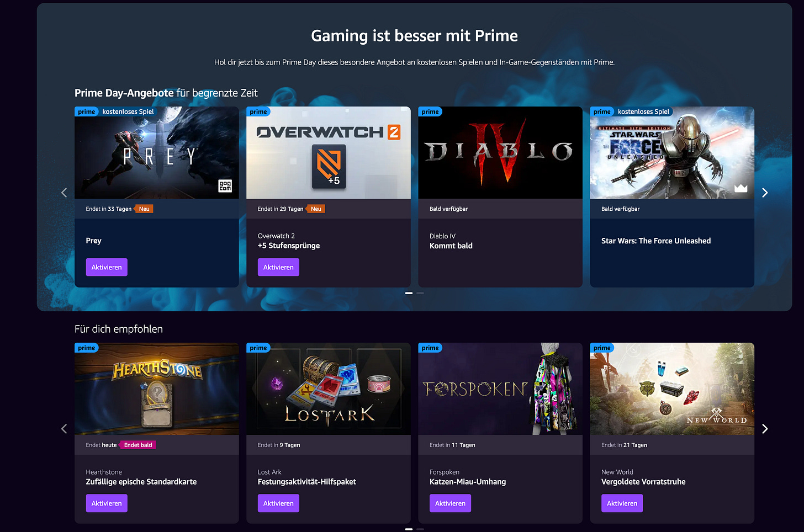The image size is (804, 532).
Task: Click the Endet bald tag on Hearthstone
Action: coord(137,445)
